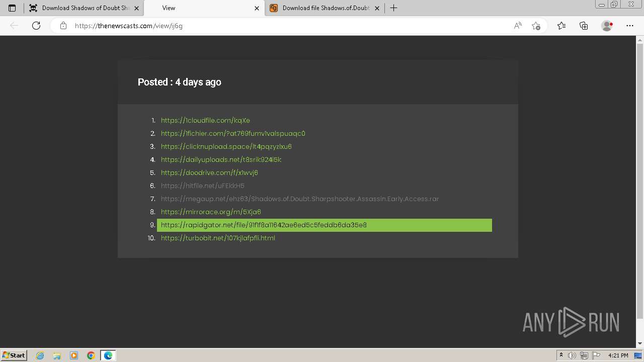Viewport: 644px width, 362px height.
Task: Click scrollbar up arrow
Action: 640,39
